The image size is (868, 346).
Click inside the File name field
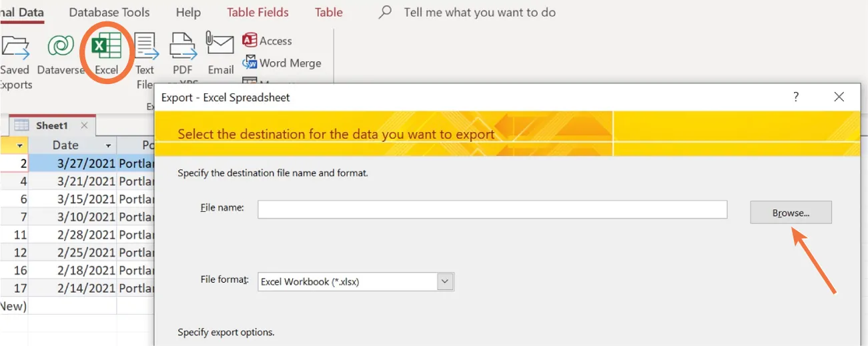pyautogui.click(x=492, y=209)
